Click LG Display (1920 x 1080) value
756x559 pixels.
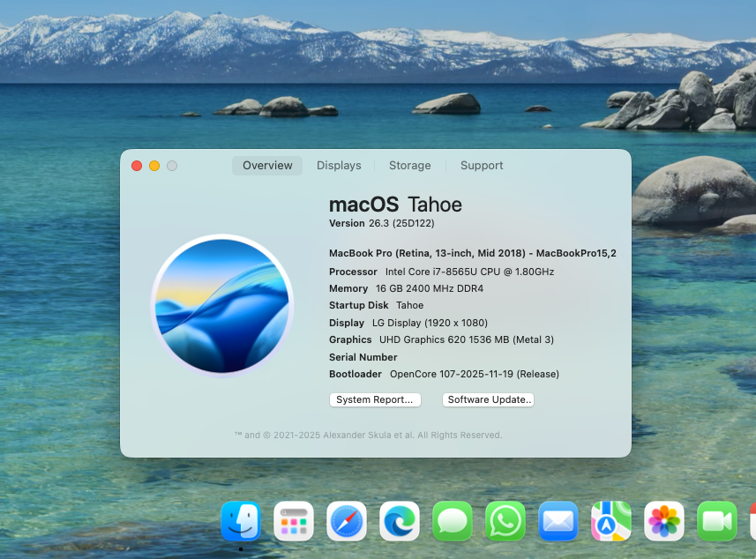(430, 323)
